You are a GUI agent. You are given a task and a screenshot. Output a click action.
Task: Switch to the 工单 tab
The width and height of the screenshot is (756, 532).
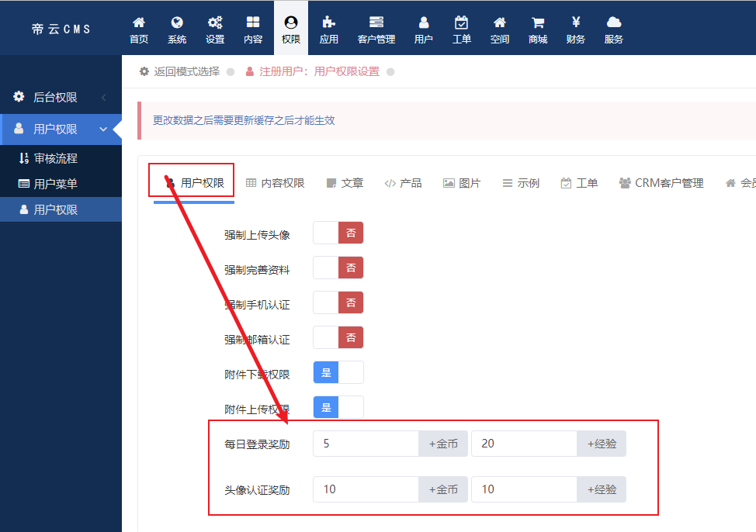(x=580, y=183)
